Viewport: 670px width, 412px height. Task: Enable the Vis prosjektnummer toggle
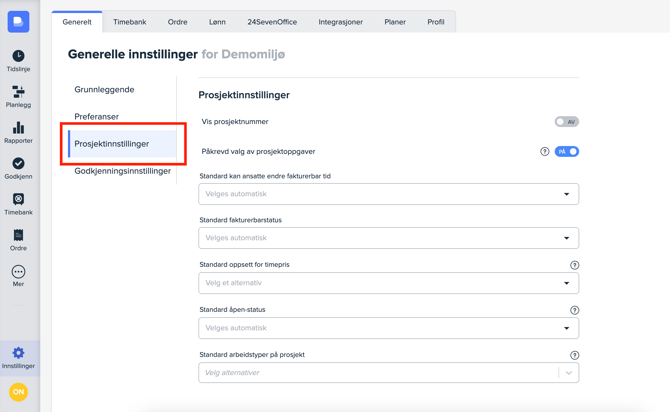(566, 122)
